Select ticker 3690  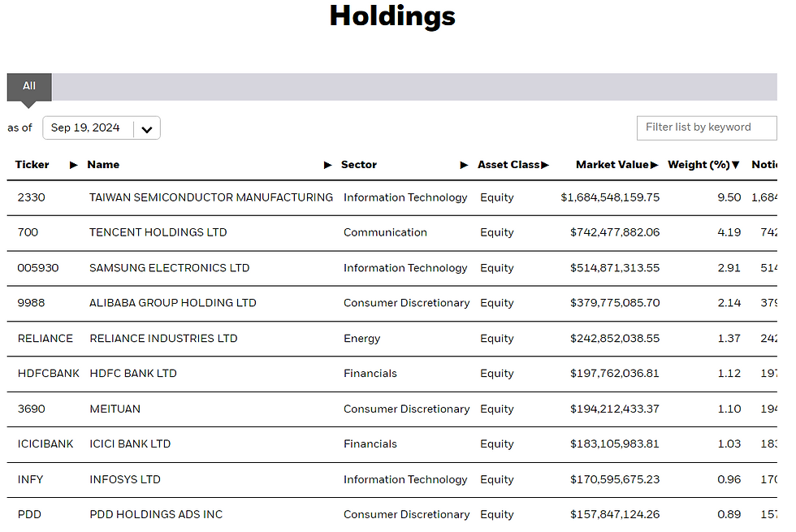pos(32,409)
